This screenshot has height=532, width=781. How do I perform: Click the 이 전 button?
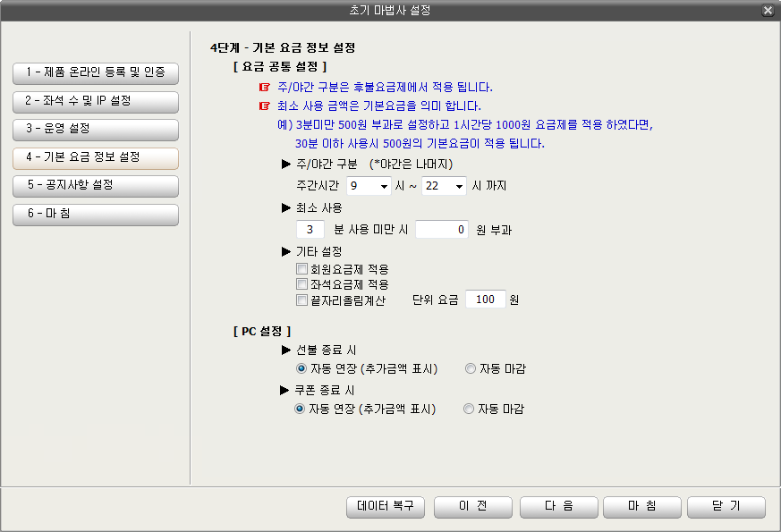coord(473,507)
